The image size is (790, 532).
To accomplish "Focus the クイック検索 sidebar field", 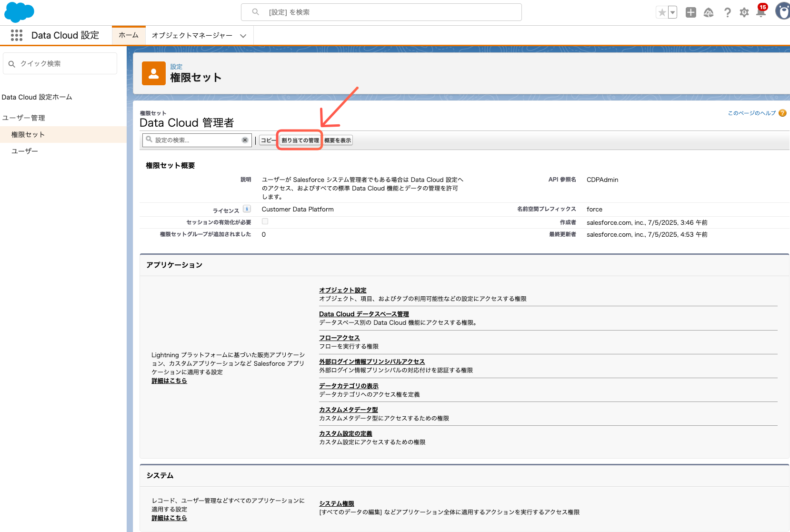I will 60,63.
